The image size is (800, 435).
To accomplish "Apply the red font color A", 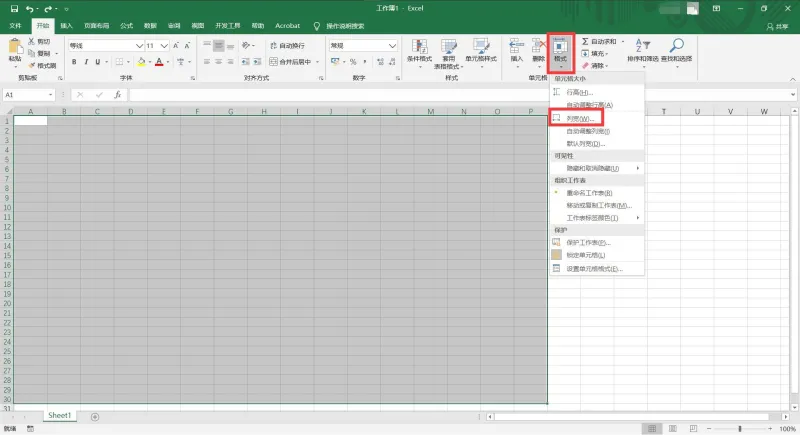I will point(159,62).
